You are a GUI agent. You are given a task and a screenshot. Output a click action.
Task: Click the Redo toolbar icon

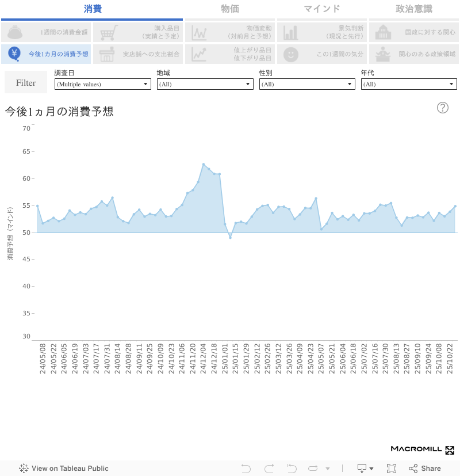pyautogui.click(x=269, y=469)
